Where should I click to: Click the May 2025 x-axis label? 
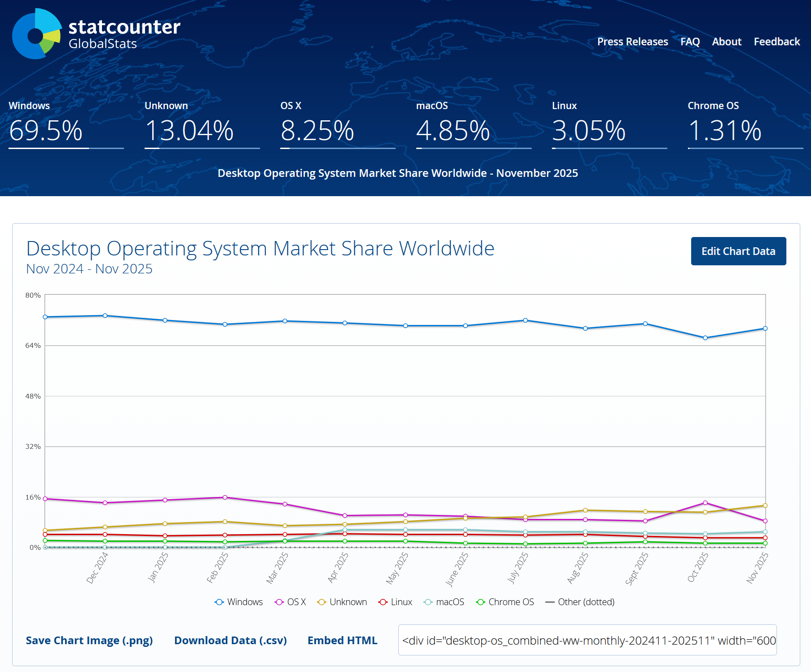pos(397,568)
